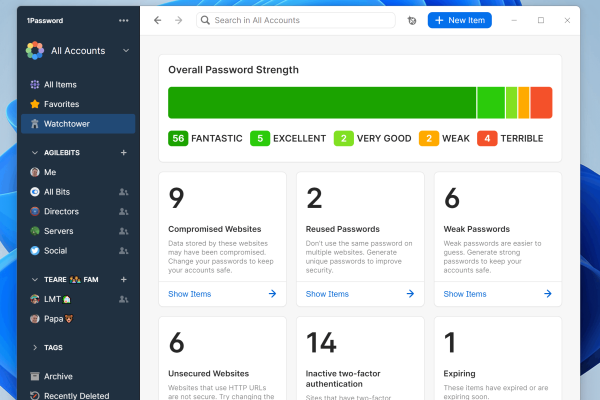The width and height of the screenshot is (600, 400).
Task: Open the LMT vault
Action: [78, 299]
